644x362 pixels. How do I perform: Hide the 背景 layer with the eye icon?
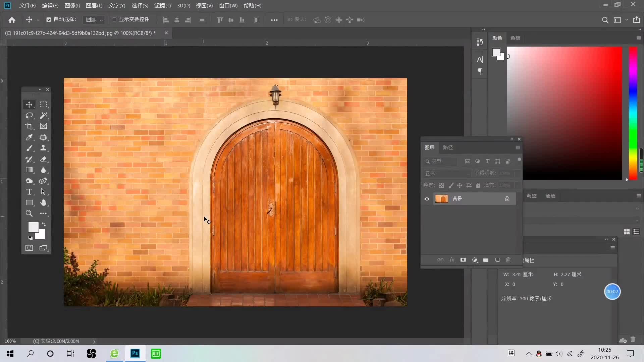click(x=427, y=199)
